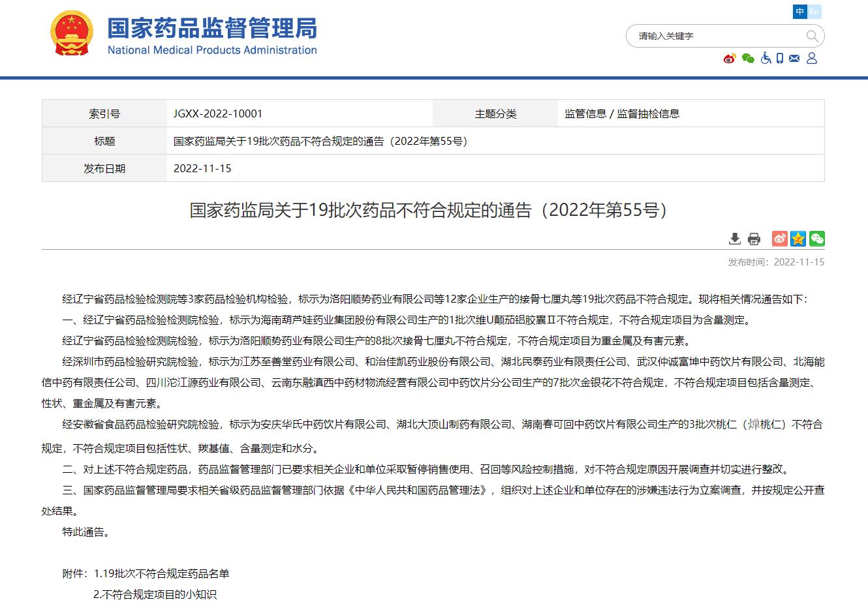Share the article to Weibo
868x615 pixels.
[779, 239]
